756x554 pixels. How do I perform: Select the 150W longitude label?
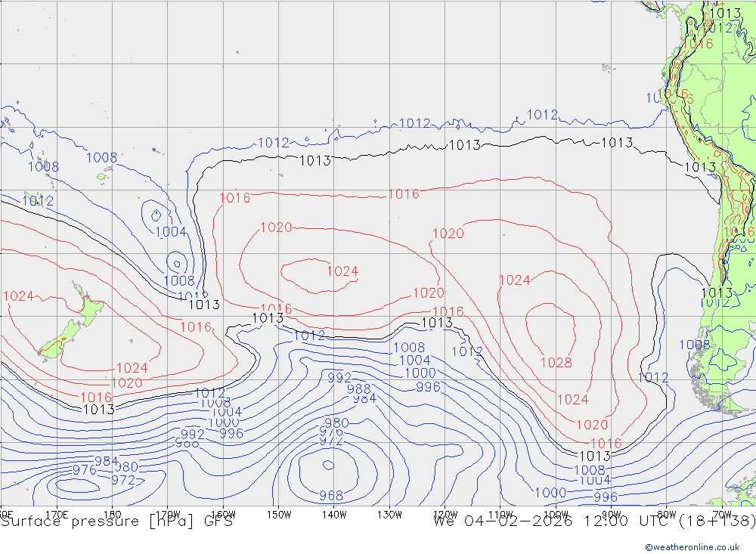[x=279, y=515]
